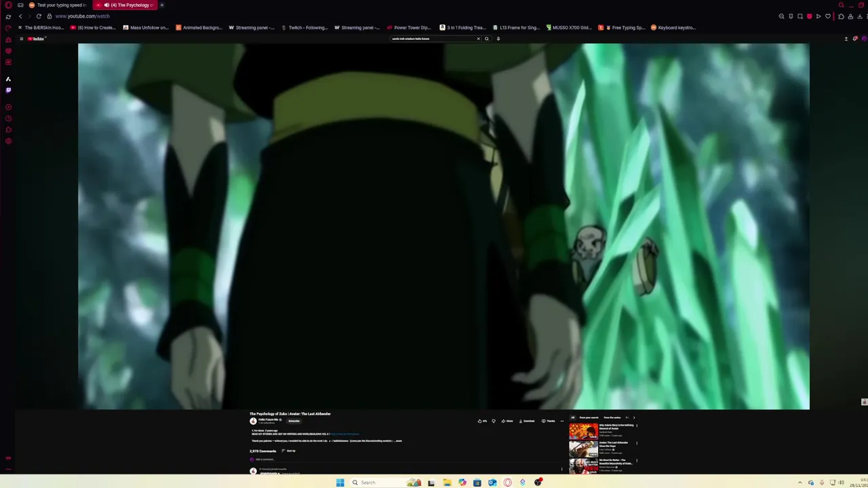This screenshot has width=868, height=488.
Task: Click the Share button
Action: tap(507, 421)
